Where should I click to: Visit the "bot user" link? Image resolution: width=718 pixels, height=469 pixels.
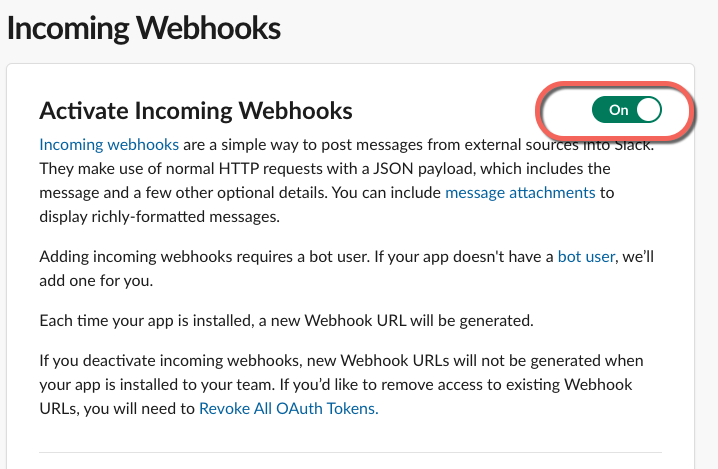click(x=586, y=256)
